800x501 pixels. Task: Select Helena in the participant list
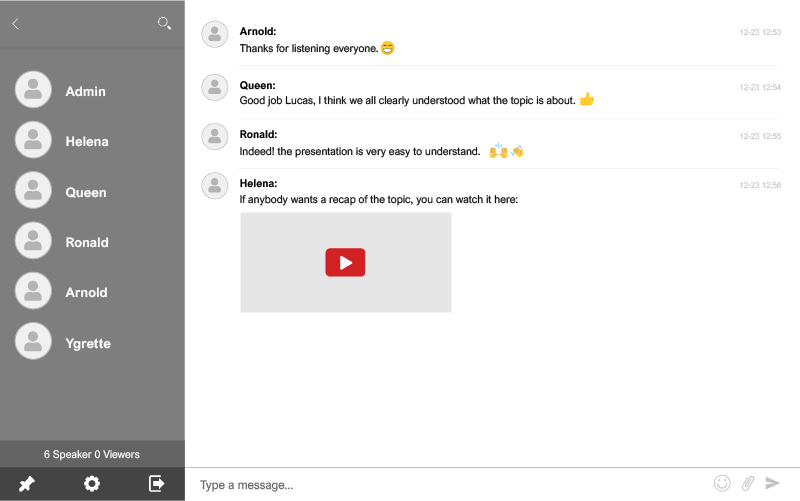pos(86,141)
